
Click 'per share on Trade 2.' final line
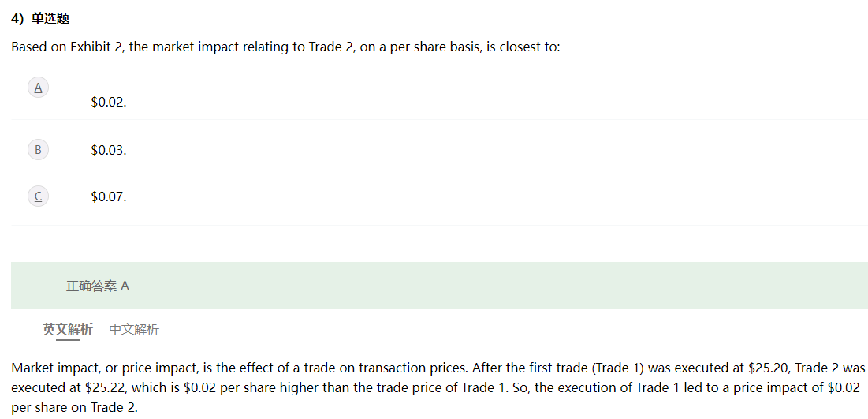74,407
